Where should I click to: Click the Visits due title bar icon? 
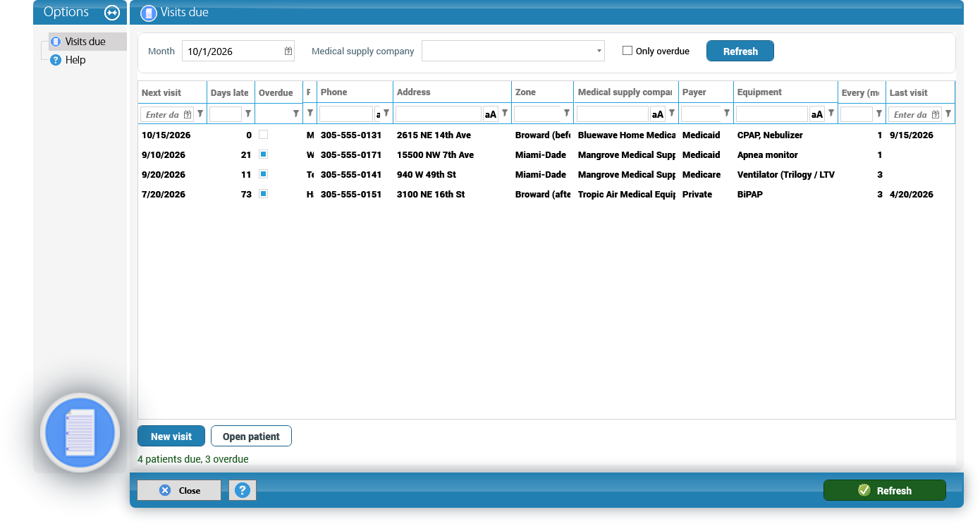pyautogui.click(x=148, y=13)
